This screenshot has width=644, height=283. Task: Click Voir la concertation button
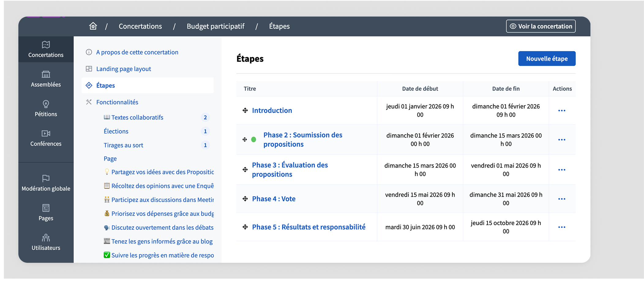[x=541, y=26]
